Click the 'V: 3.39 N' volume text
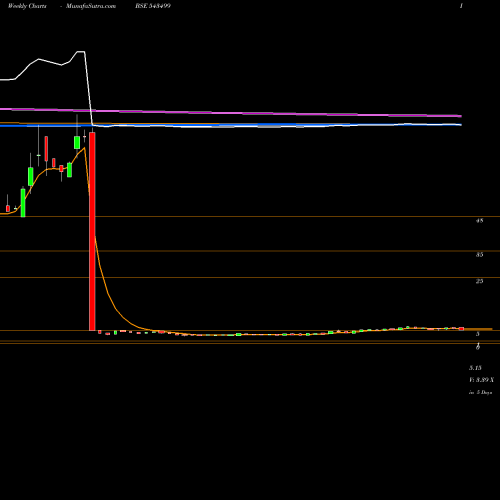 (x=481, y=380)
